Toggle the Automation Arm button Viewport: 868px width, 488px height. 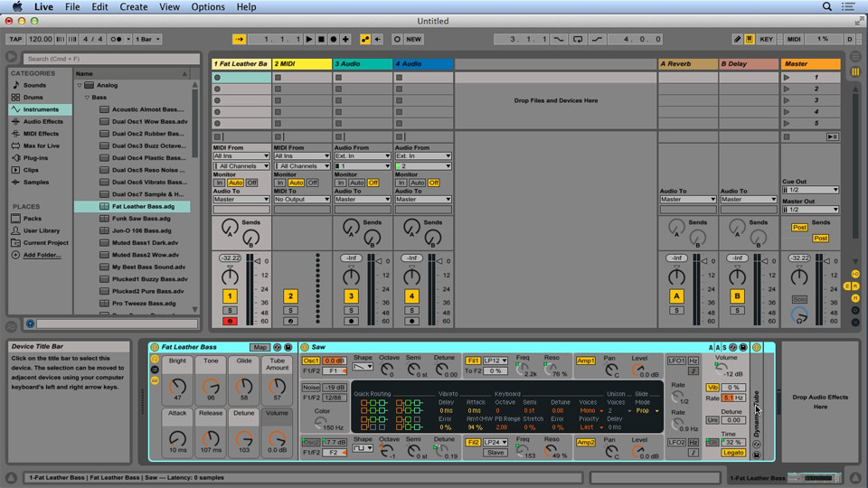pyautogui.click(x=364, y=39)
